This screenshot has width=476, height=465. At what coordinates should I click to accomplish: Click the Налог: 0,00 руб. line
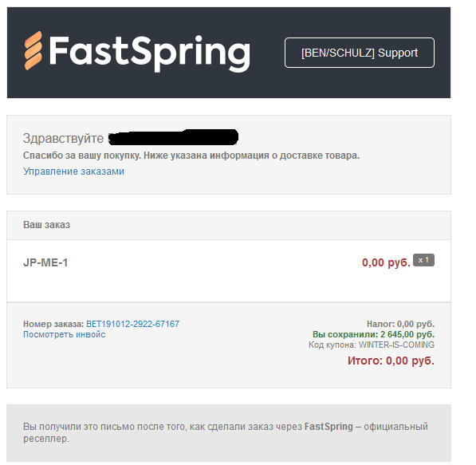pos(400,324)
